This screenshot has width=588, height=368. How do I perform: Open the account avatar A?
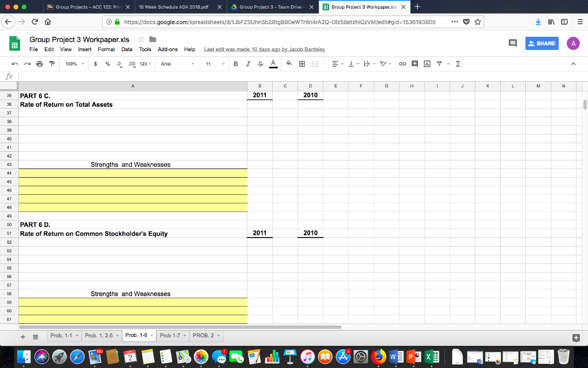(x=573, y=43)
